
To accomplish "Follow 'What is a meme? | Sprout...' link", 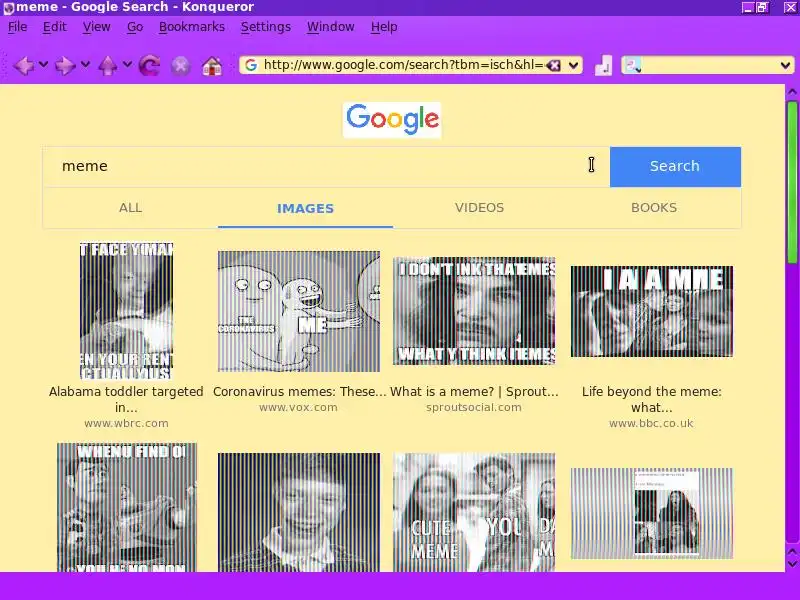I will pos(474,392).
